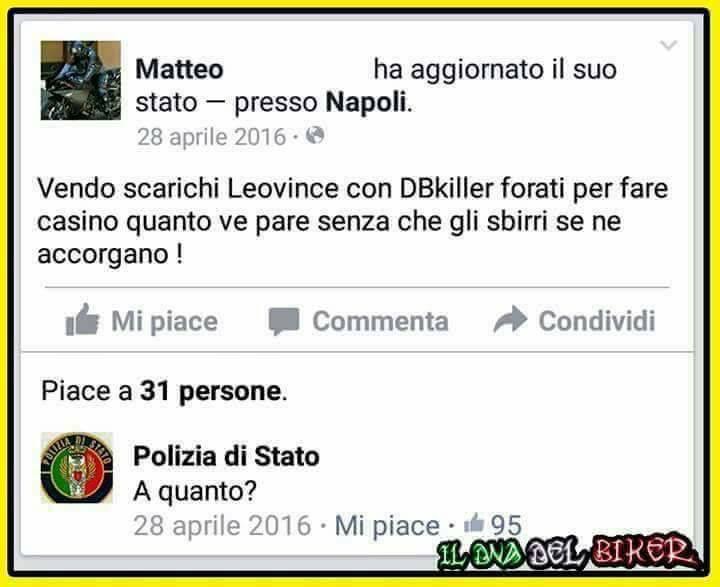Open the Polizia di Stato commenter name
Viewport: 720px width, 587px height.
coord(226,456)
